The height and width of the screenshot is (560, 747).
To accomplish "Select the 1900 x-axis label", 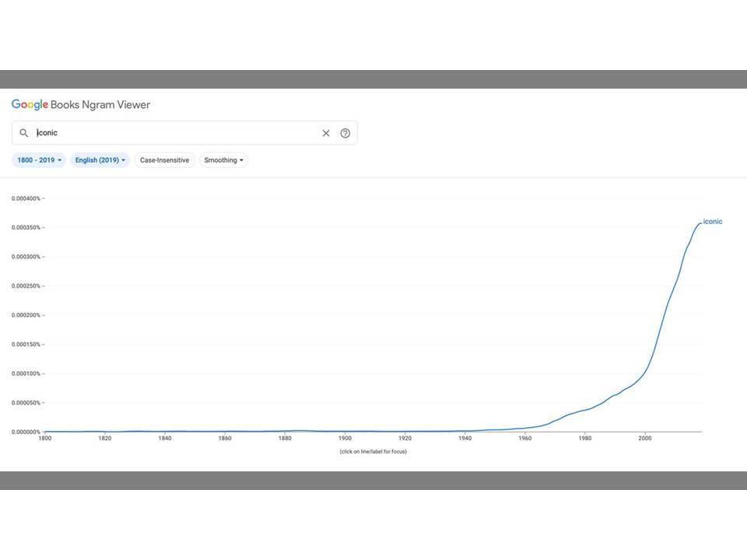I will tap(345, 439).
